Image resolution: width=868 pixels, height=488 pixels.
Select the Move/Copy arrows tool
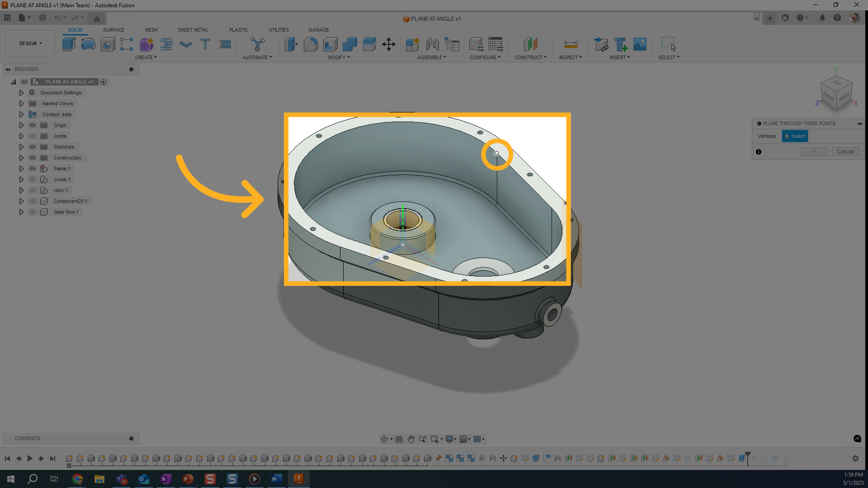389,44
